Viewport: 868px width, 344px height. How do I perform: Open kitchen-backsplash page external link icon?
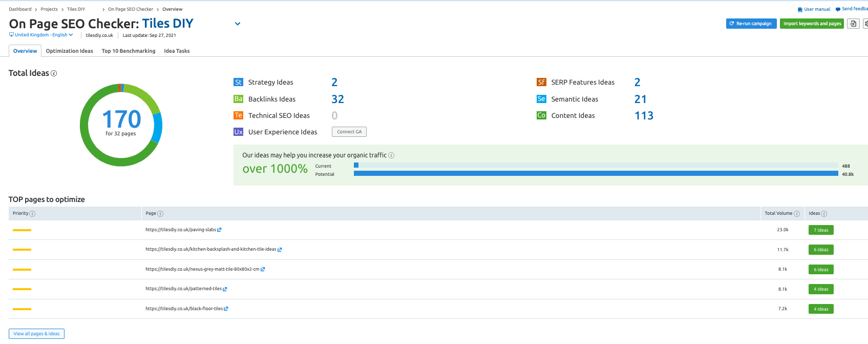(x=280, y=250)
